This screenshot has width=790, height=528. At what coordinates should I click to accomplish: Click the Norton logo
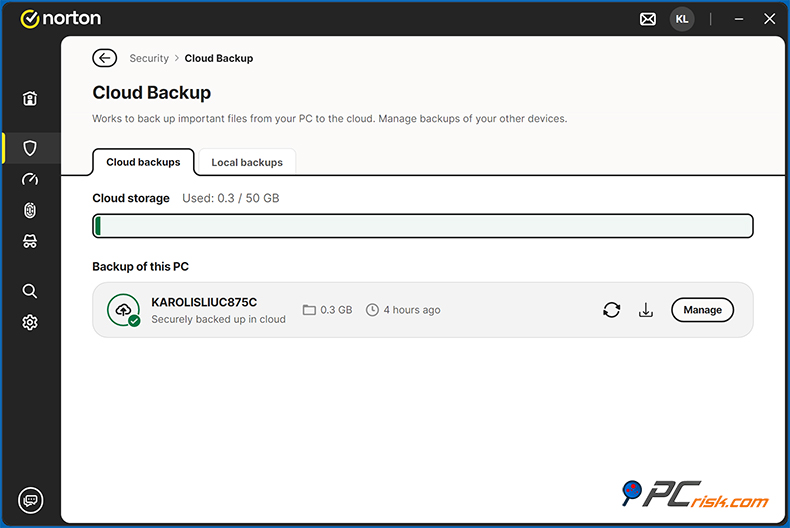coord(60,19)
